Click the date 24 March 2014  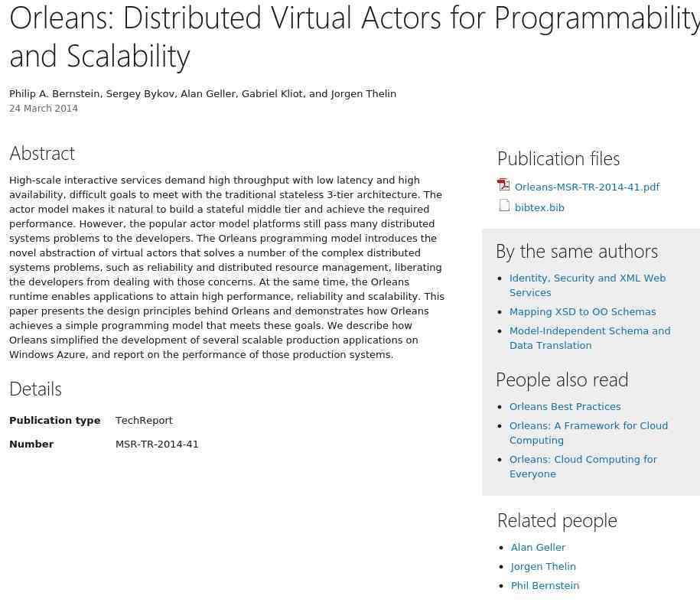(x=44, y=109)
